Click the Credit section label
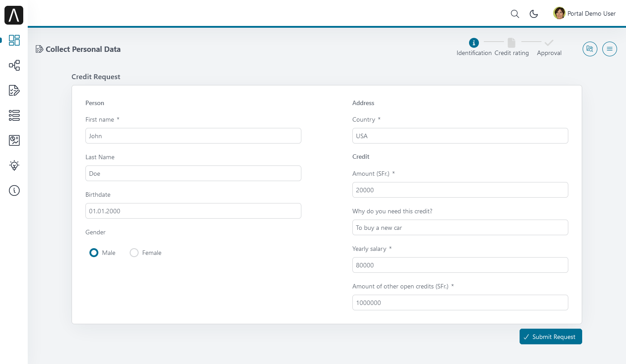626x364 pixels. pyautogui.click(x=361, y=157)
